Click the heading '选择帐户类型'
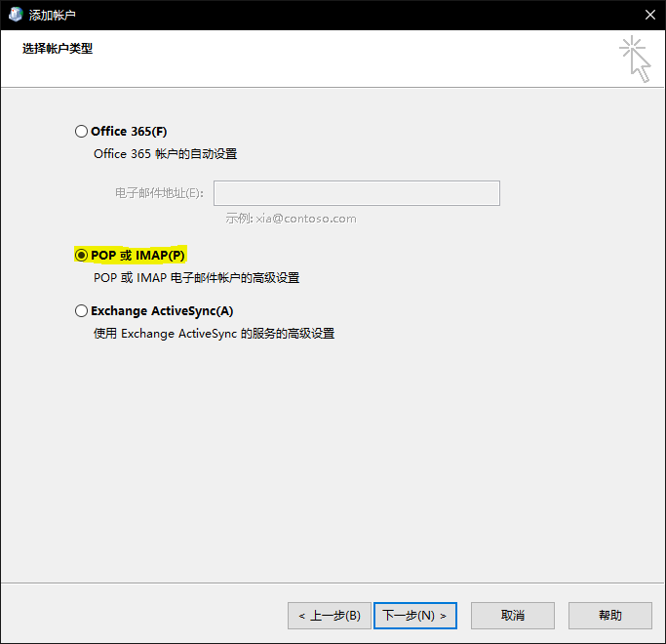Viewport: 666px width, 644px height. coord(58,49)
